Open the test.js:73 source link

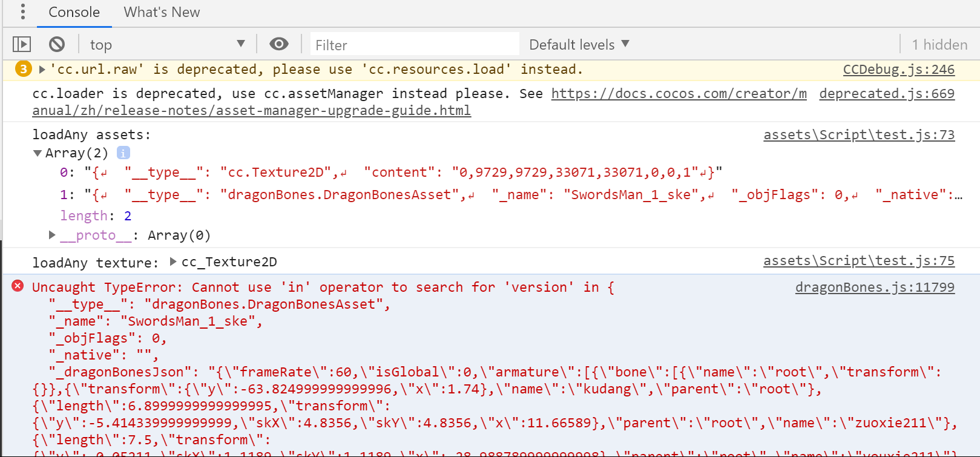(x=858, y=135)
